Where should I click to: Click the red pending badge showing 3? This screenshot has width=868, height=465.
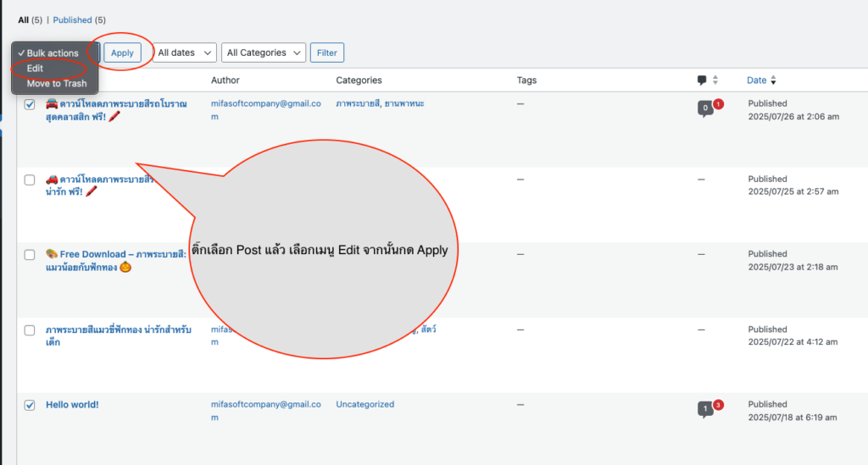(x=718, y=405)
